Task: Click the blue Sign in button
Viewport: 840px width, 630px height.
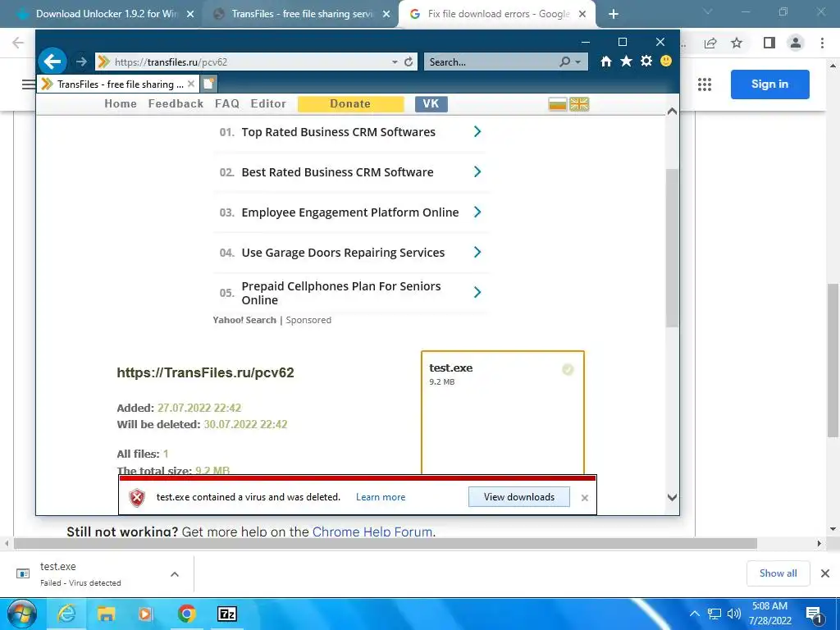Action: [769, 84]
